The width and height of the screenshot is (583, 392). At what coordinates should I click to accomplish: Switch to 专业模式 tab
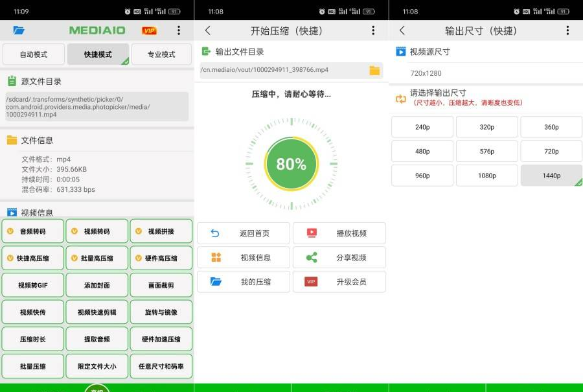(161, 54)
